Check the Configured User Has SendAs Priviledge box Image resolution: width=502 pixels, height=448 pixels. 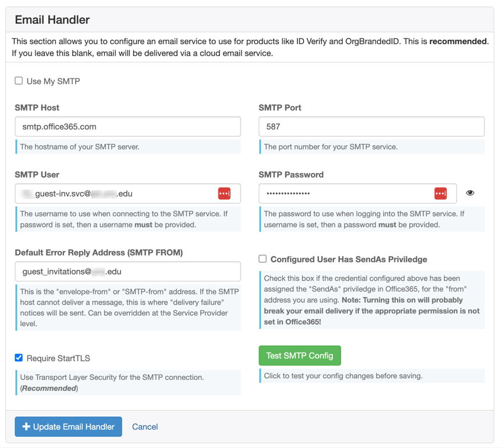coord(263,259)
